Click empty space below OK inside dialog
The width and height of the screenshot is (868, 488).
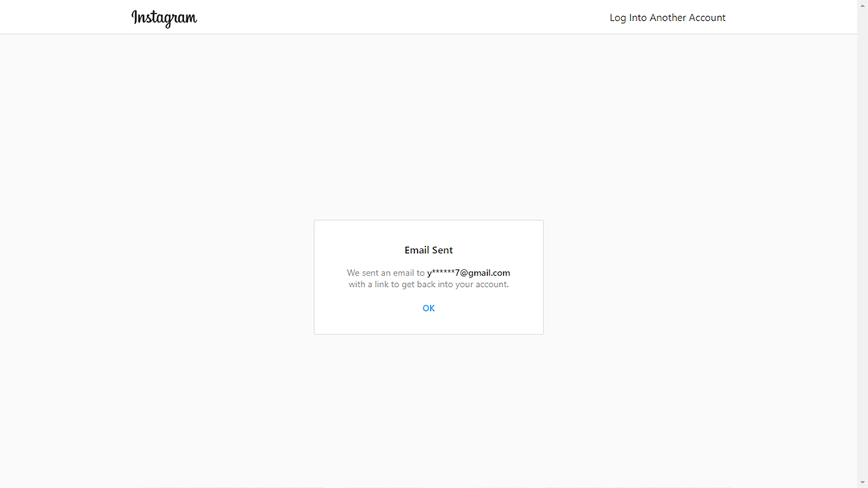pos(428,324)
